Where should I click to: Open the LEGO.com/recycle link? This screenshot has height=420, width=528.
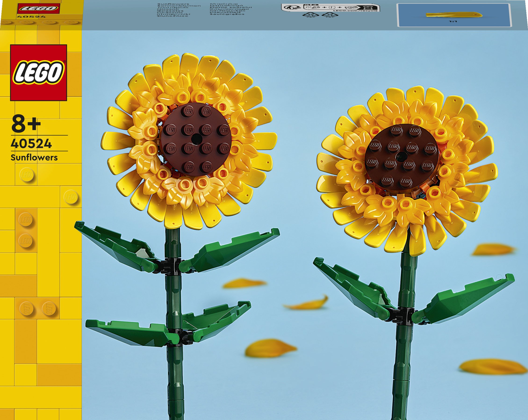point(356,11)
